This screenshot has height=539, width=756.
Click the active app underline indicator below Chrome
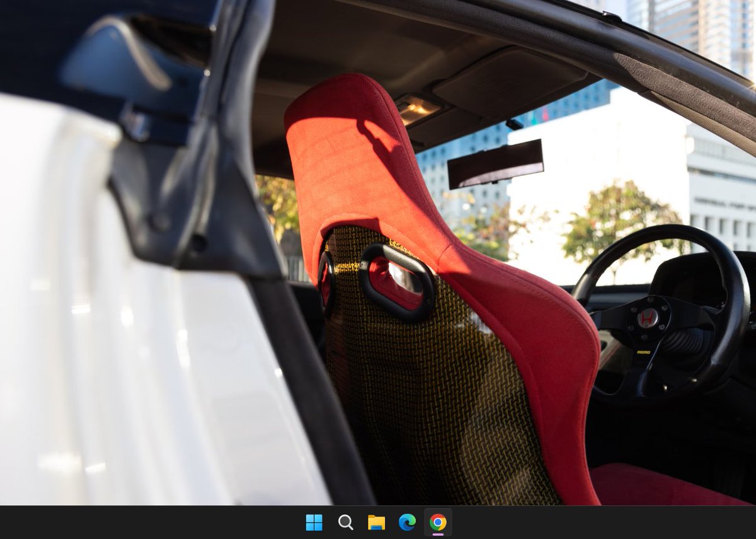pyautogui.click(x=439, y=535)
